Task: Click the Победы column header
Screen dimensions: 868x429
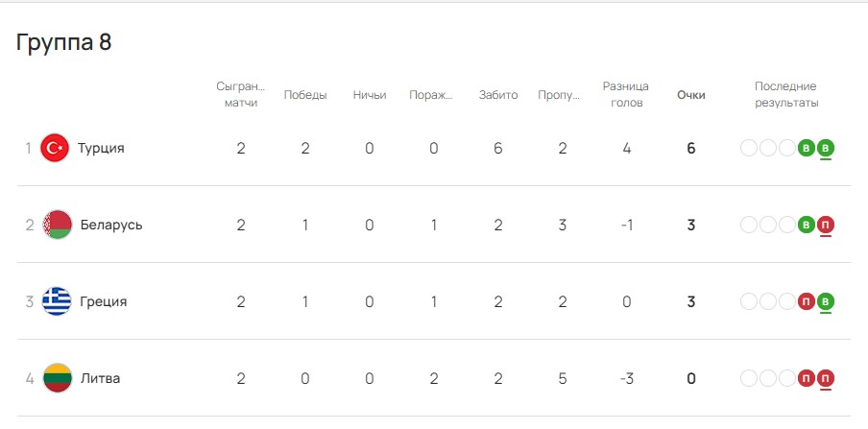Action: pos(305,95)
